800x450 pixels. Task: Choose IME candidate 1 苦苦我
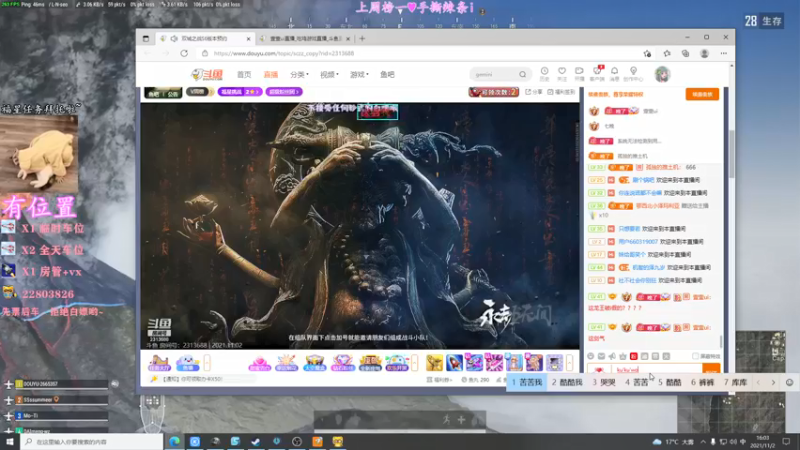[527, 382]
